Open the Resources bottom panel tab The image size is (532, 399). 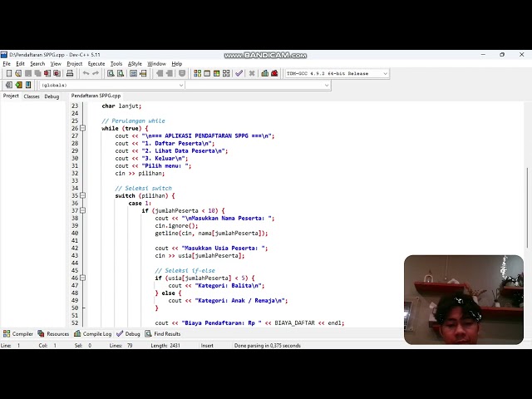53,334
